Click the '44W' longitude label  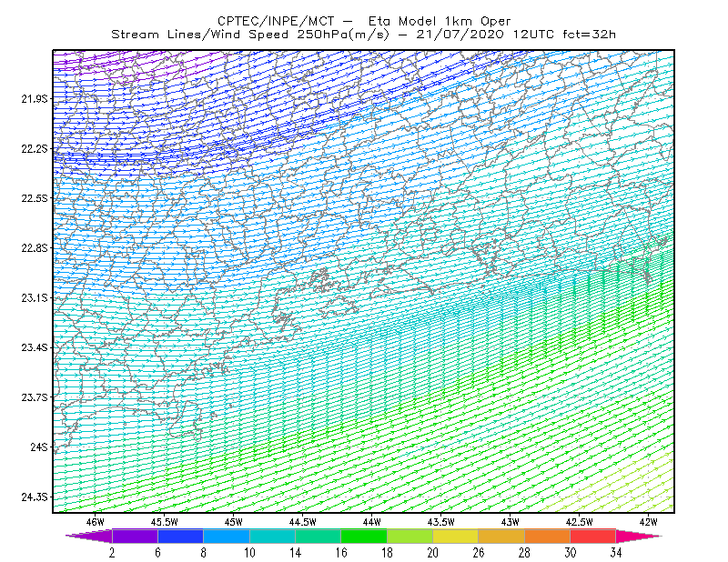coord(372,522)
